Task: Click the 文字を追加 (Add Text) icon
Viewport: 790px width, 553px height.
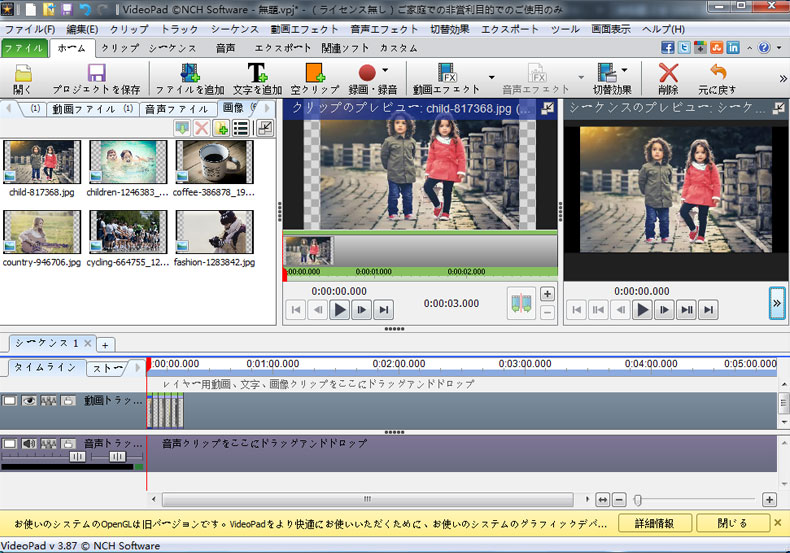Action: pyautogui.click(x=257, y=73)
